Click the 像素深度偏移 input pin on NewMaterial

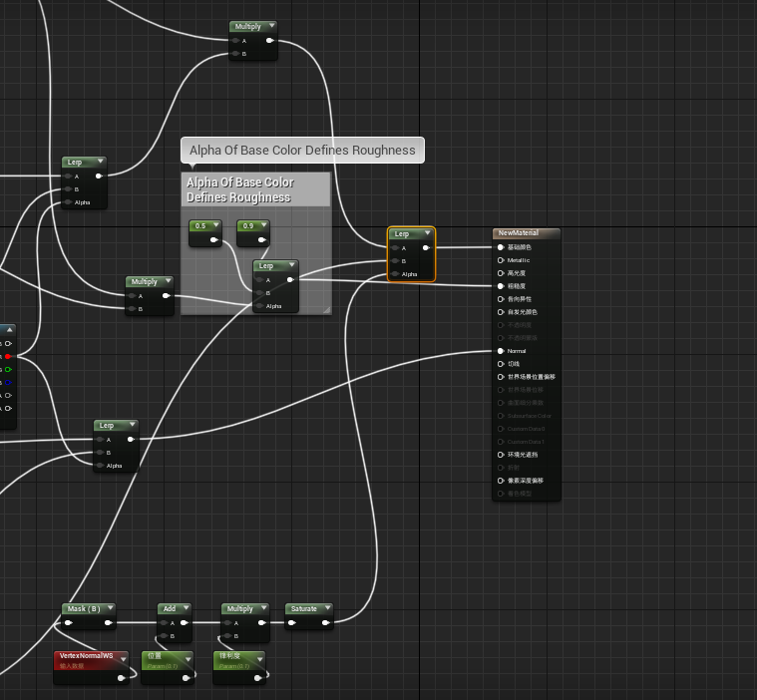coord(501,481)
